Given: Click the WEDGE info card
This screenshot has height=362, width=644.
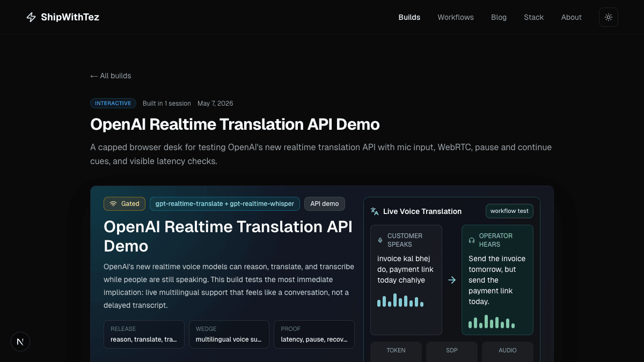Looking at the screenshot, I should [x=229, y=334].
